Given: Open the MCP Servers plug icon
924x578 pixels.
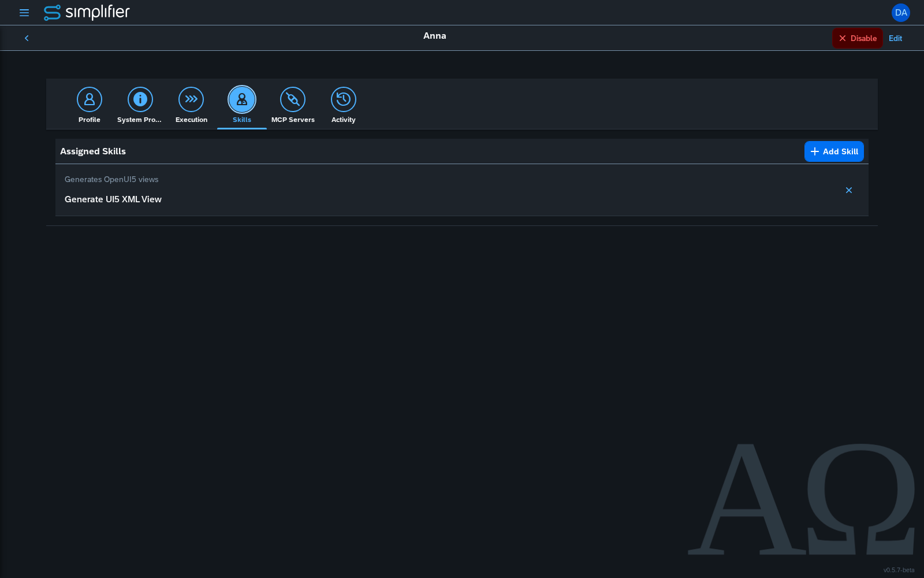Looking at the screenshot, I should tap(293, 99).
